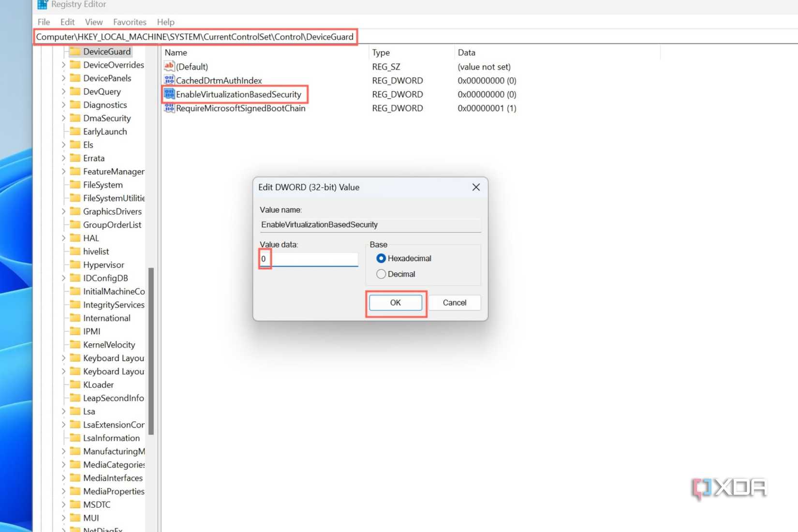Click the EnableVirtualizationBasedSecurity DWORD icon
This screenshot has width=798, height=532.
point(169,94)
